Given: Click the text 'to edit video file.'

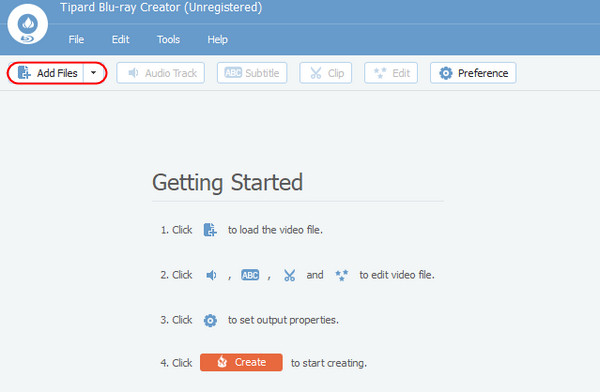Looking at the screenshot, I should pos(397,275).
